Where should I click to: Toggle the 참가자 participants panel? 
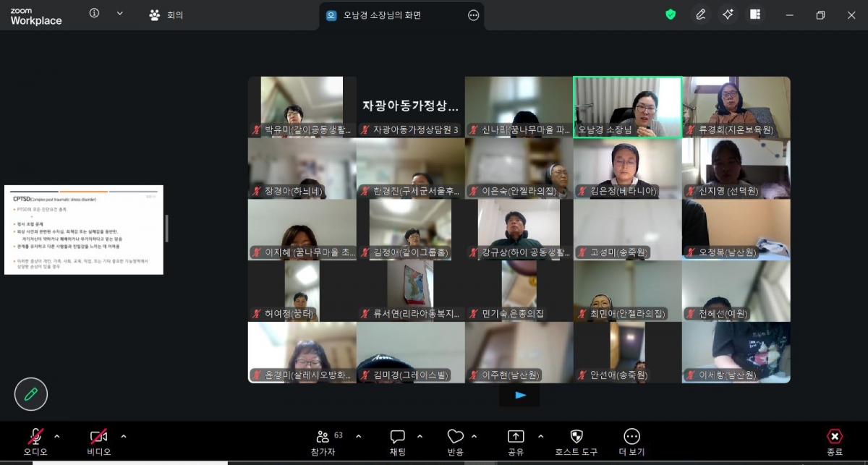point(323,442)
